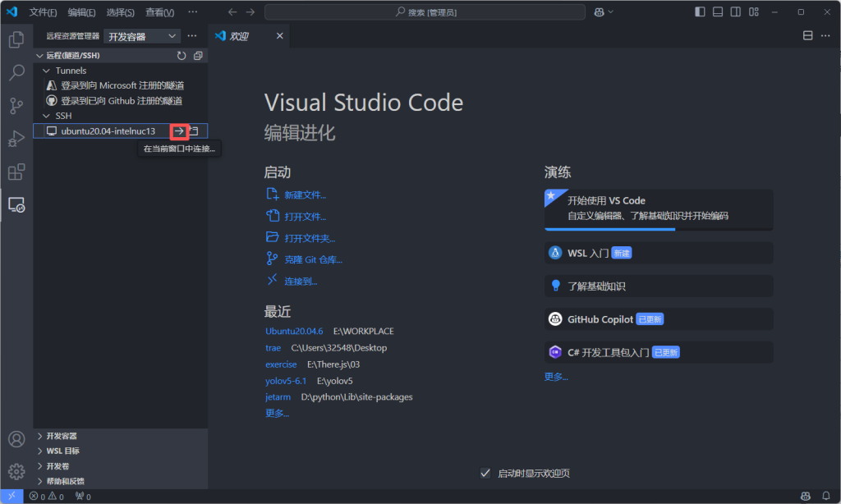Uncheck the show welcome page on startup checkbox

[485, 473]
